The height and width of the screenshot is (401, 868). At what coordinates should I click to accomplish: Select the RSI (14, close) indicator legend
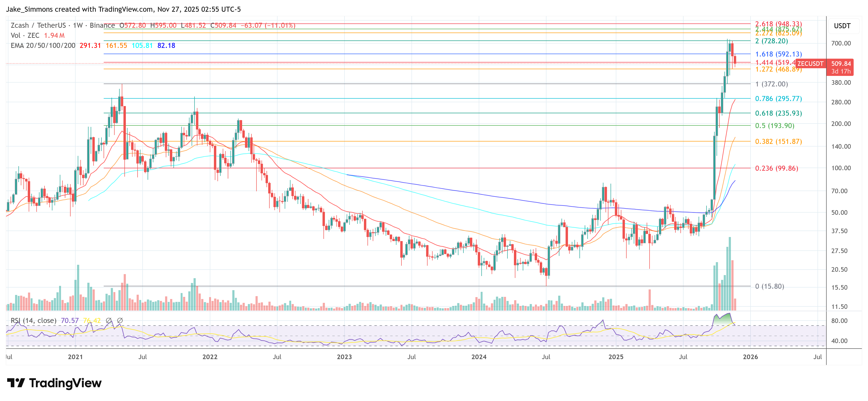pos(33,320)
